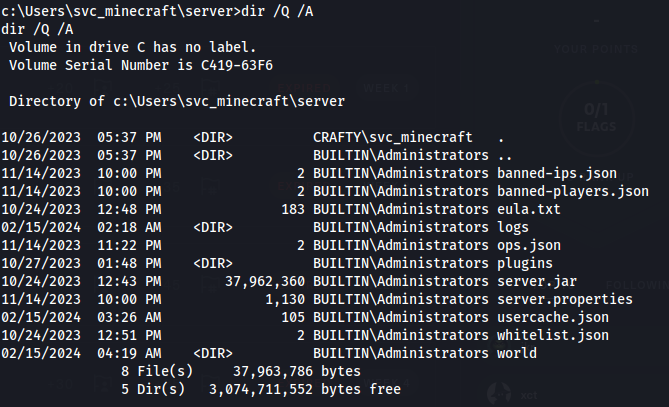Click the 37,962,360 file size value
The width and height of the screenshot is (669, 407).
(x=265, y=281)
